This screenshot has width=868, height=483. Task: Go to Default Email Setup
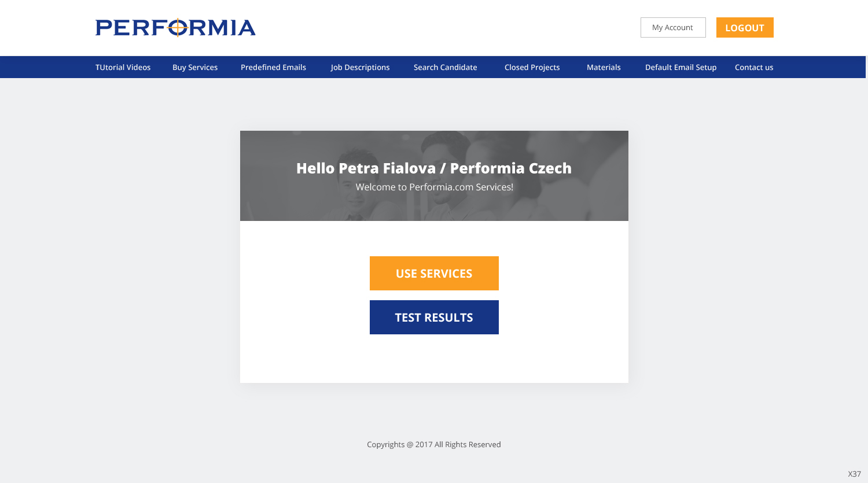pyautogui.click(x=681, y=67)
